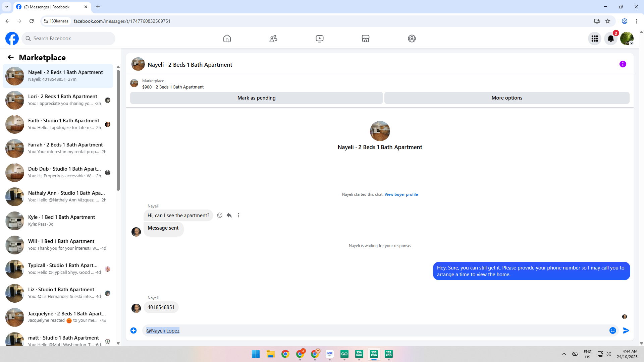Open the Video (Watch) icon
The height and width of the screenshot is (362, 644).
coord(320,39)
